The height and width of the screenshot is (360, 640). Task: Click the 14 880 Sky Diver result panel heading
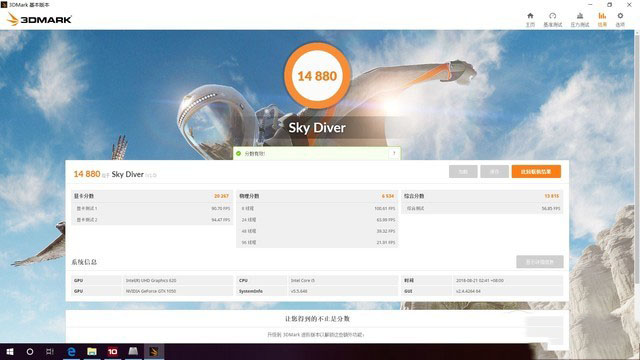point(115,174)
